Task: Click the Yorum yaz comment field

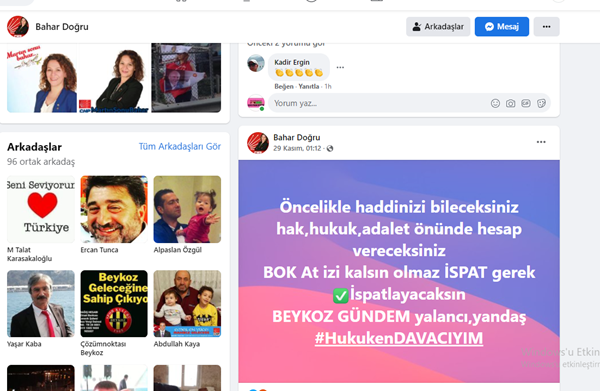Action: click(x=409, y=103)
